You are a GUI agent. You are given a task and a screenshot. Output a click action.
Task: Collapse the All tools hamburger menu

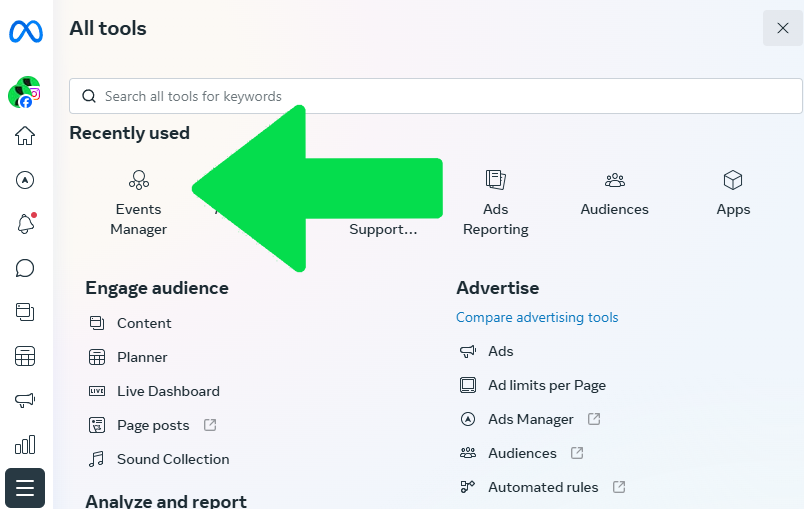(x=25, y=488)
